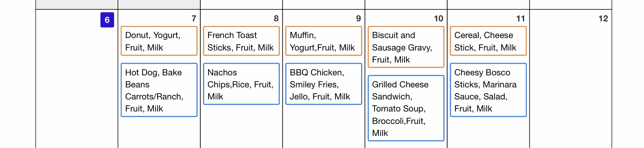The image size is (644, 148).
Task: Open French Toast Sticks breakfast event
Action: coord(241,41)
